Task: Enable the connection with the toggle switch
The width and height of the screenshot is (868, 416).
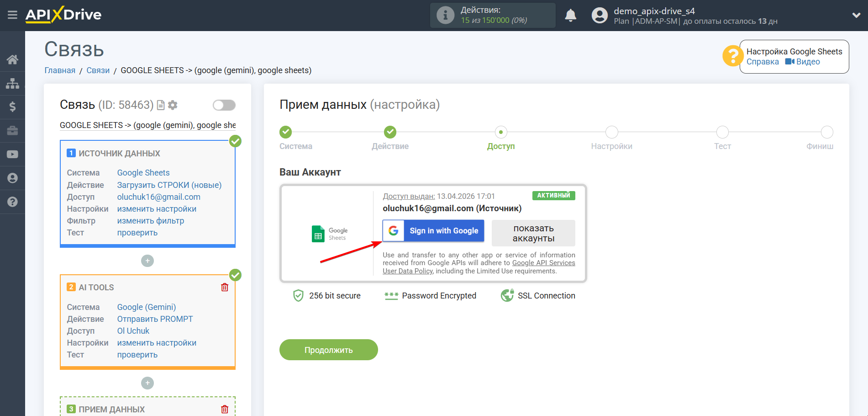Action: (x=224, y=105)
